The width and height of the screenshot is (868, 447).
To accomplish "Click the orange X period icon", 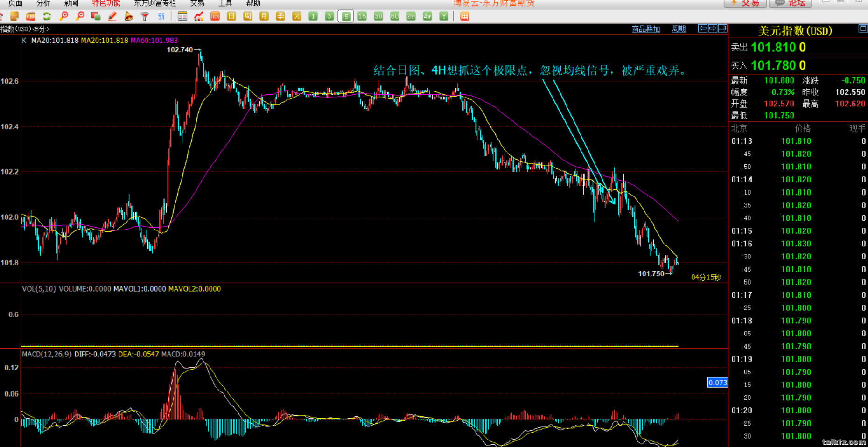I will coord(297,16).
